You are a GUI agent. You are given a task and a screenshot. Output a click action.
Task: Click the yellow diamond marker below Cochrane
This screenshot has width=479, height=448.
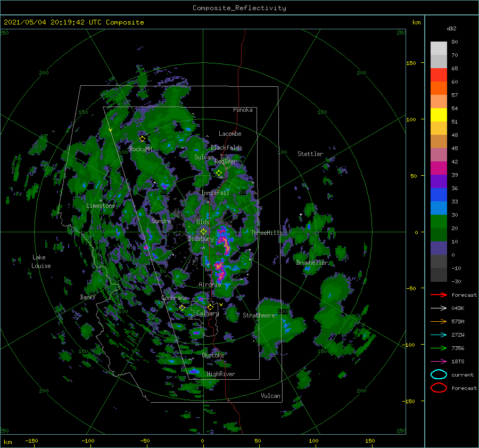[x=182, y=307]
